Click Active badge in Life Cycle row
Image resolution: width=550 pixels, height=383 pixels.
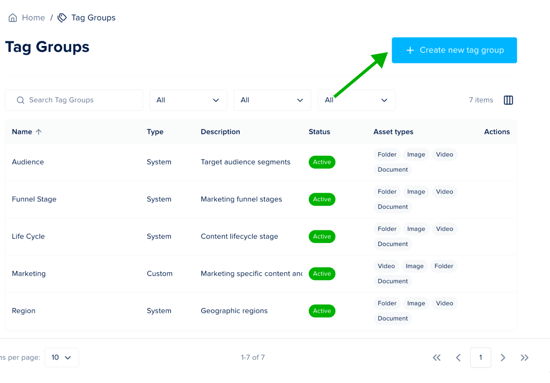click(x=322, y=236)
